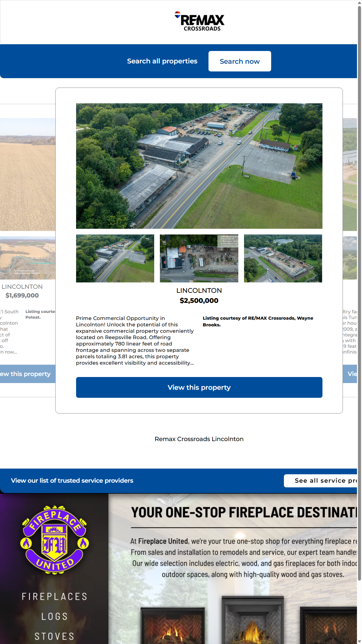The width and height of the screenshot is (362, 644).
Task: Click the property-lines map image on the left card
Action: (x=27, y=258)
